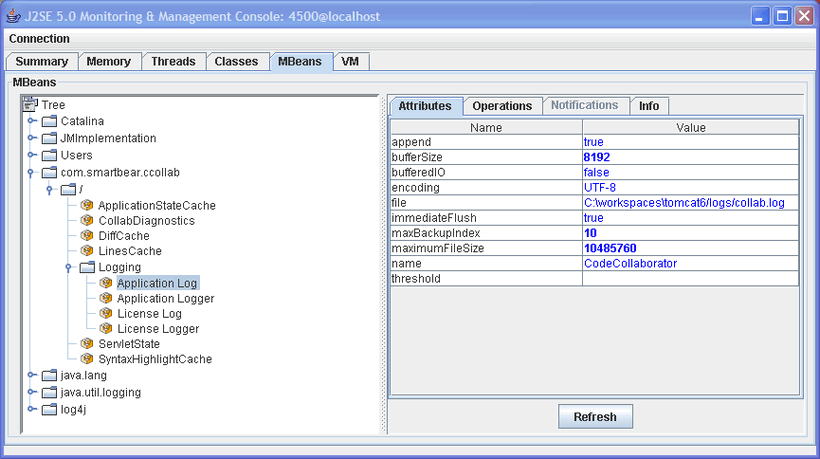This screenshot has width=820, height=459.
Task: Open the Threads tab
Action: (x=173, y=62)
